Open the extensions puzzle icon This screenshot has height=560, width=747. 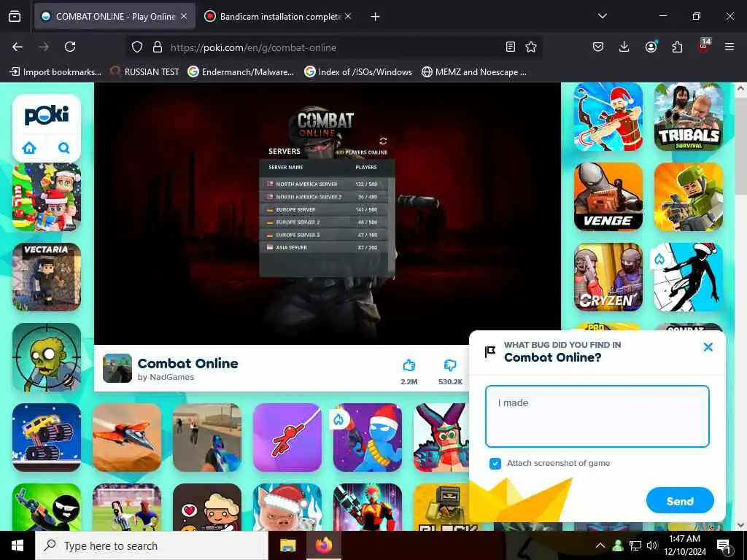[677, 47]
